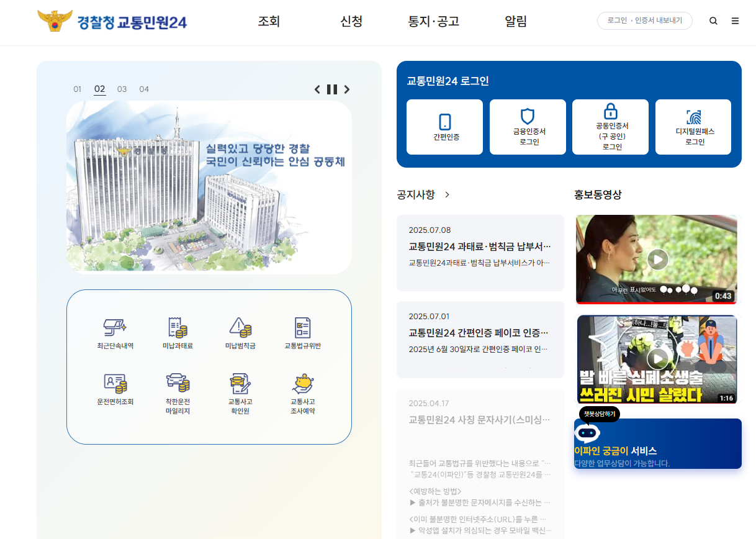This screenshot has height=539, width=756.
Task: Open the 간편인증 login icon
Action: 444,126
